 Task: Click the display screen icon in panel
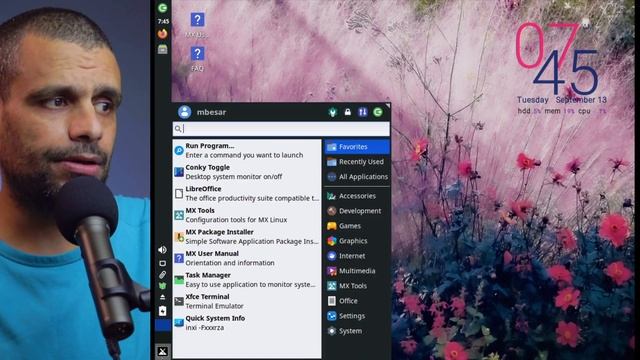162,263
